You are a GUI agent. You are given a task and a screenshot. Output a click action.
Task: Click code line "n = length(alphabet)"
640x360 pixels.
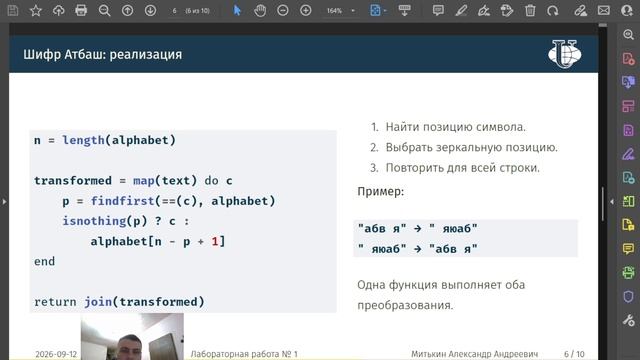(105, 140)
